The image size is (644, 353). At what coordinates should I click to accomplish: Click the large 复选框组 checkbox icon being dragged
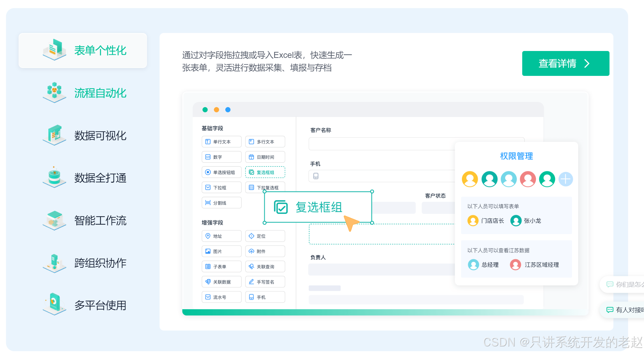point(281,207)
